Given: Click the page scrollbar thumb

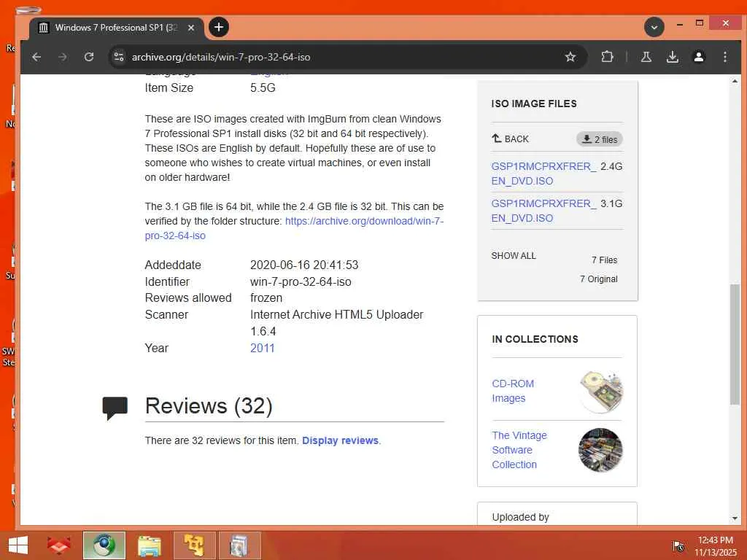Looking at the screenshot, I should (x=735, y=344).
